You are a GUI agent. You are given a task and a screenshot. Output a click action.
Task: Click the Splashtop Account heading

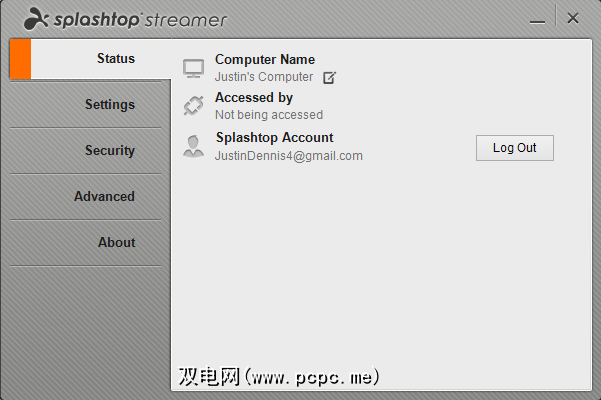[274, 138]
